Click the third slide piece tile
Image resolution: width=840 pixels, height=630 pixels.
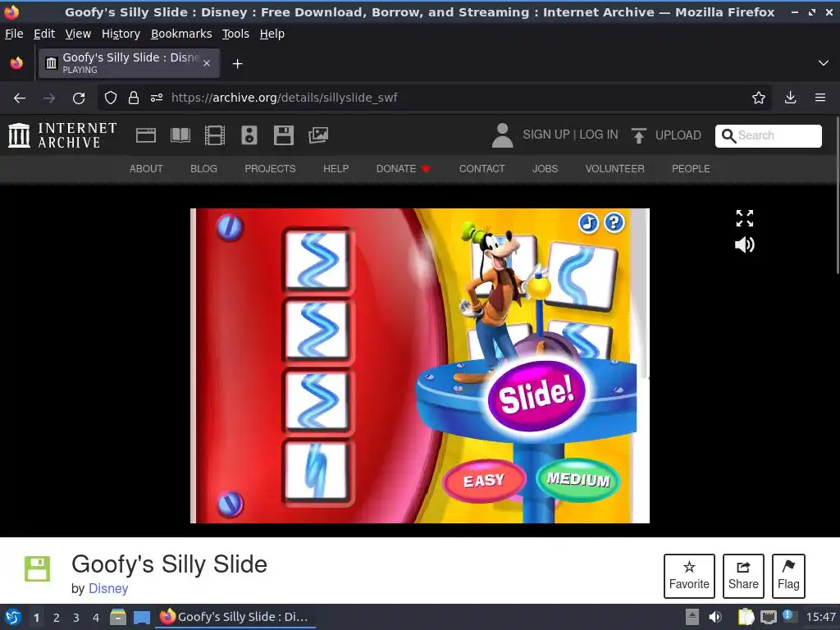(317, 400)
